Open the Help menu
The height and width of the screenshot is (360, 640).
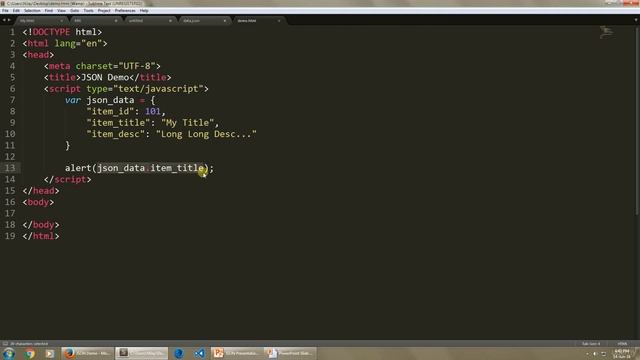click(144, 11)
